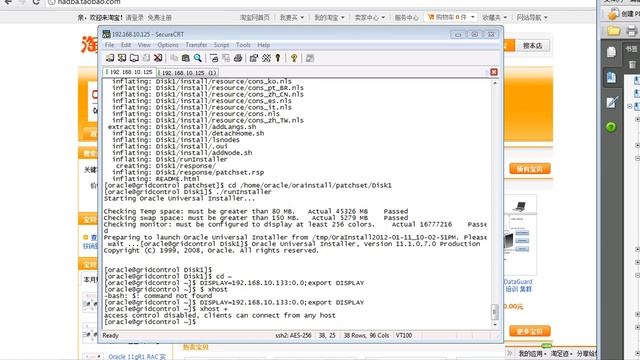
Task: Open the Help menu in SecureCRT
Action: [263, 45]
